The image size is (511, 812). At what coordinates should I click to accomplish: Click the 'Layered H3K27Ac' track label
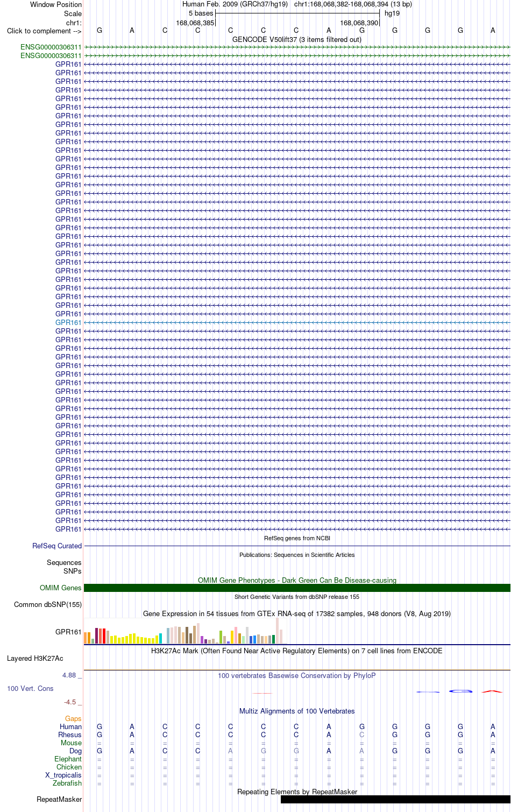[35, 658]
